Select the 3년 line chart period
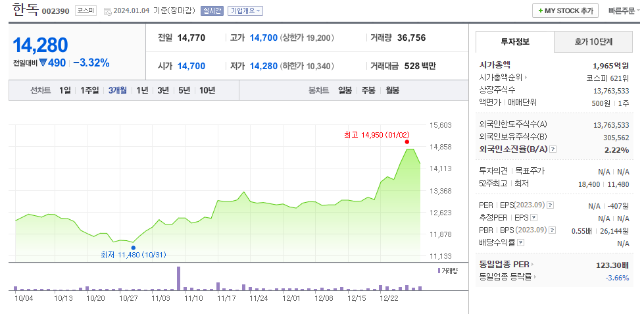Viewport: 644px width, 314px height. pyautogui.click(x=163, y=90)
